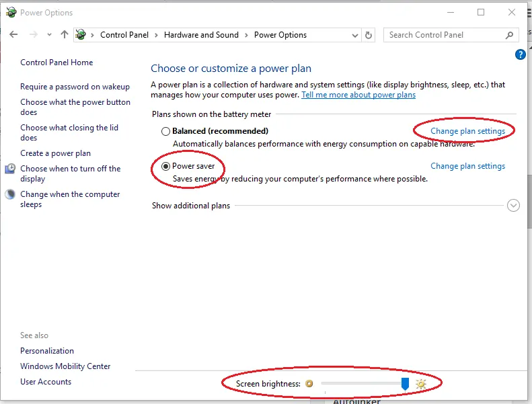Open the recent locations dropdown arrow
The height and width of the screenshot is (404, 532).
[50, 34]
